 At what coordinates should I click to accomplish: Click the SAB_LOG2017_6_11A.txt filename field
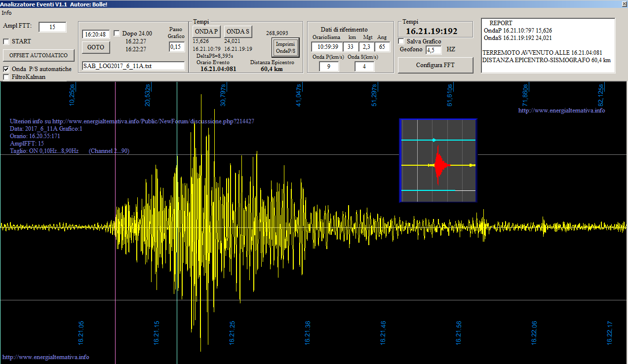pyautogui.click(x=133, y=66)
